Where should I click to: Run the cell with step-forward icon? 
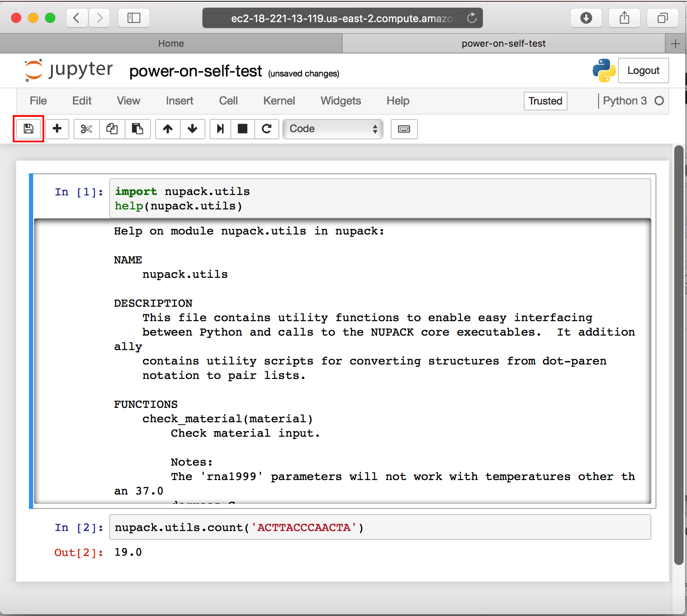(220, 129)
